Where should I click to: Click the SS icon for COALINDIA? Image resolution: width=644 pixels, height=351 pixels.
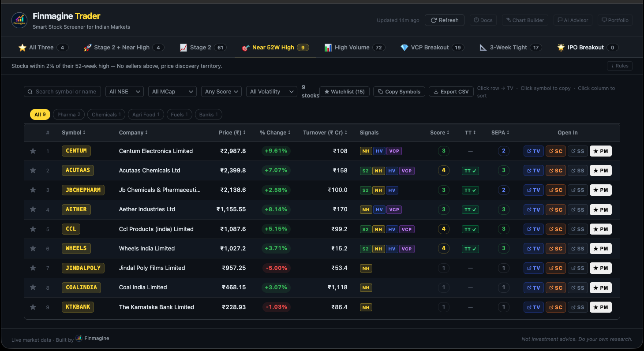[577, 288]
